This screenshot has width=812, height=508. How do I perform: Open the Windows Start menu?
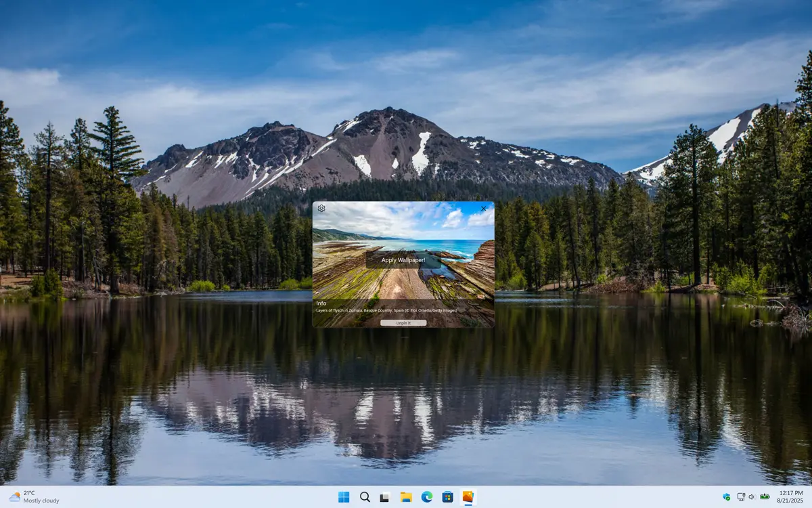344,497
